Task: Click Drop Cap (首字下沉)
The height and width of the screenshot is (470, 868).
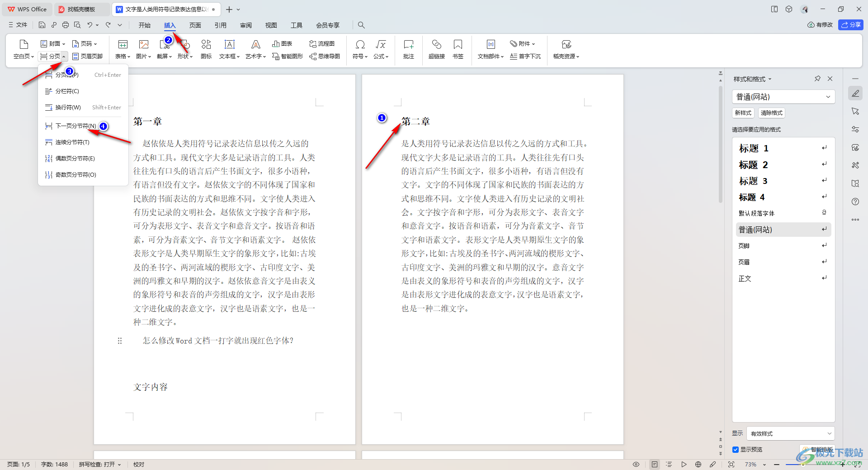Action: [x=525, y=56]
